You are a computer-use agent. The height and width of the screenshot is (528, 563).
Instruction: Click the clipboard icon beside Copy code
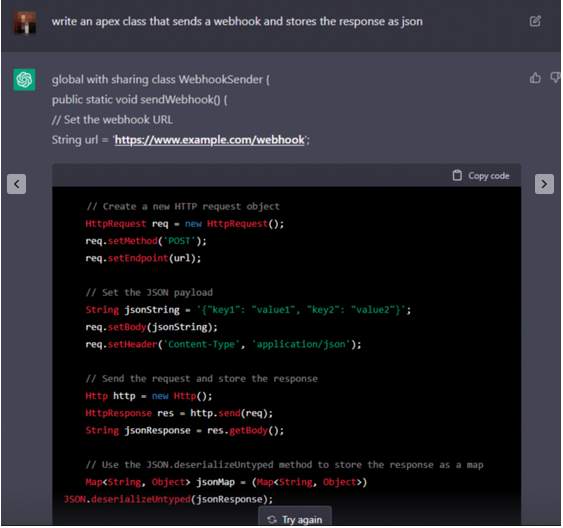pos(457,175)
